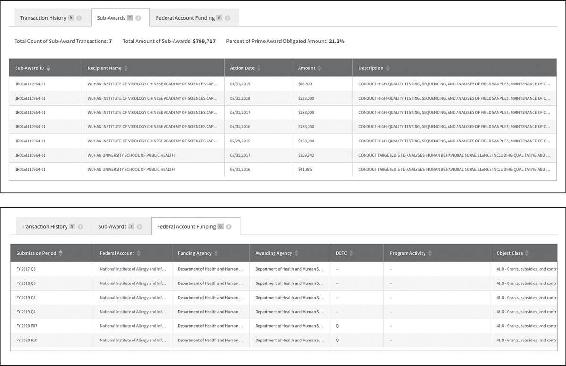Sort sub-awards by Description arrows
Image resolution: width=566 pixels, height=366 pixels.
[388, 68]
